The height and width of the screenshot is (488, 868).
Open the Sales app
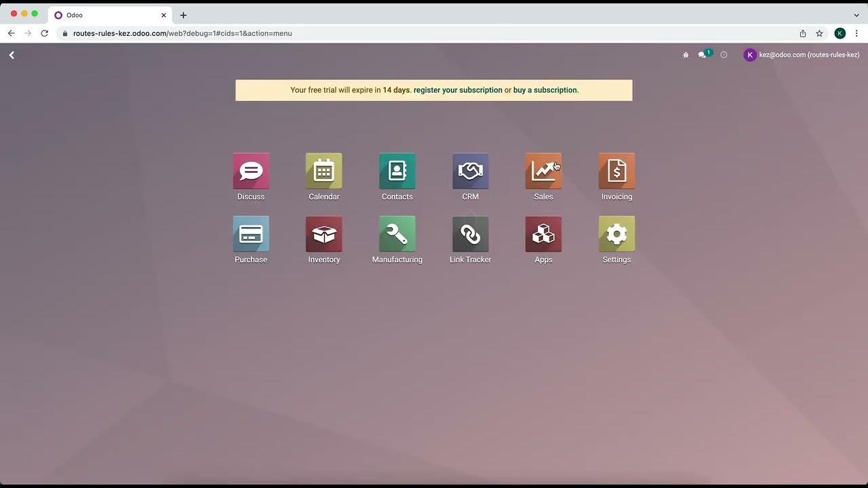544,171
